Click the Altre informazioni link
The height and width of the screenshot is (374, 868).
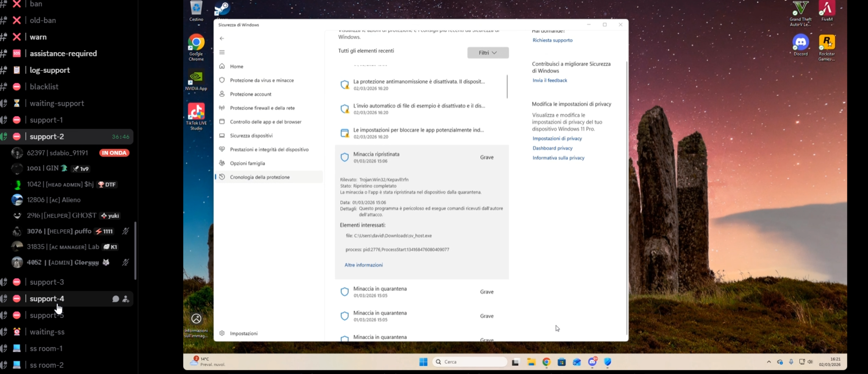(x=363, y=265)
